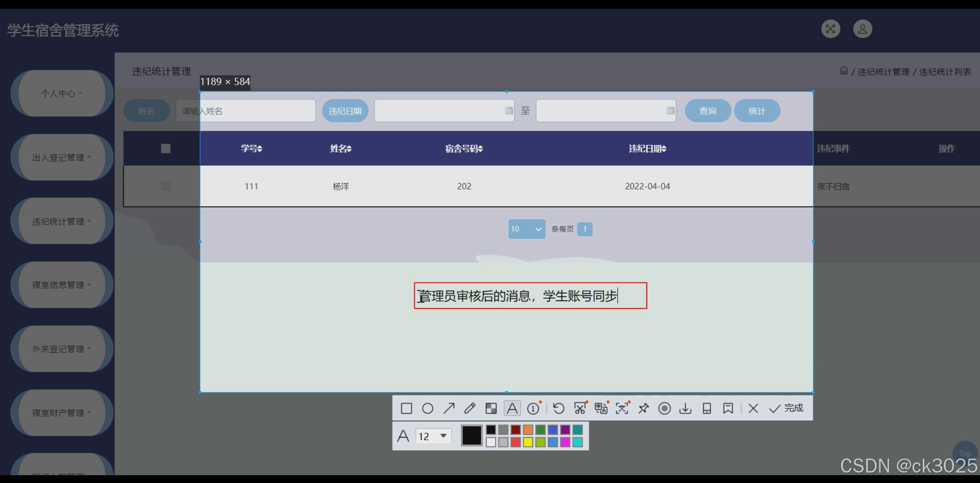Open 外来登记管理 sidebar item
The image size is (980, 483).
click(x=62, y=349)
